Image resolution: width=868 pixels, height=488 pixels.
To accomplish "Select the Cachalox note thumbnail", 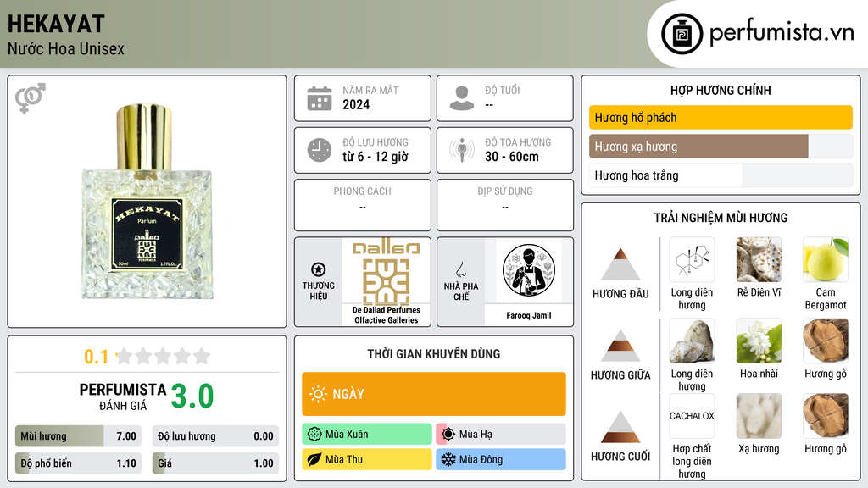I will coord(692,416).
